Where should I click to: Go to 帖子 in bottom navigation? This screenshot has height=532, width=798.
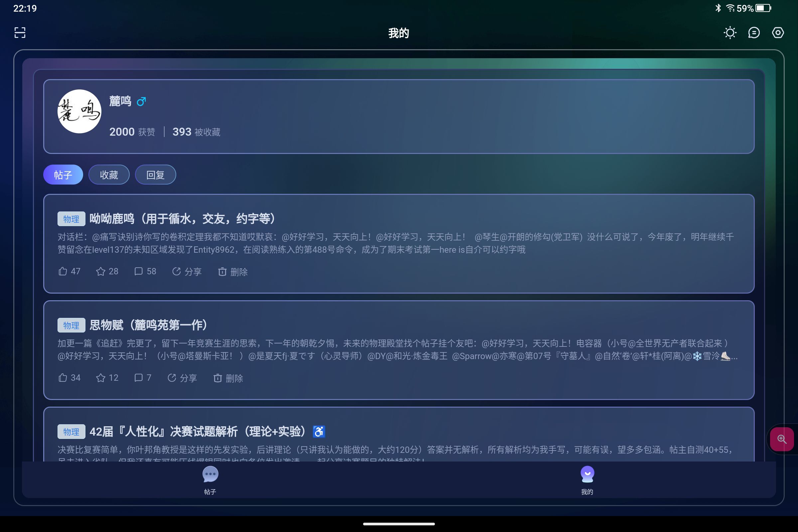coord(210,480)
